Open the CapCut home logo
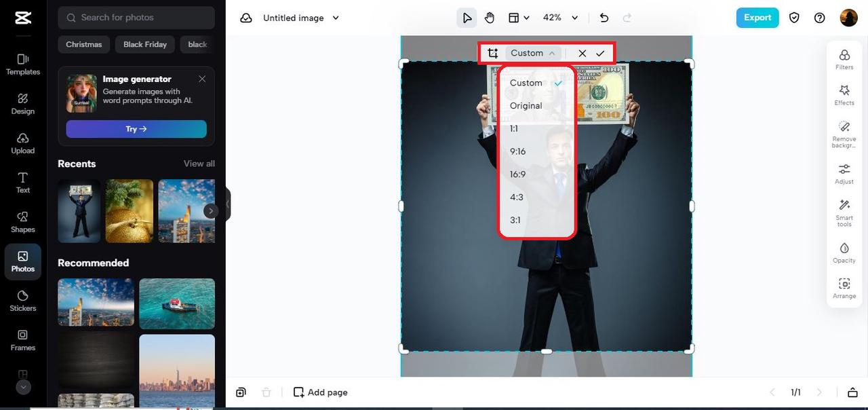Viewport: 868px width, 410px height. 23,18
